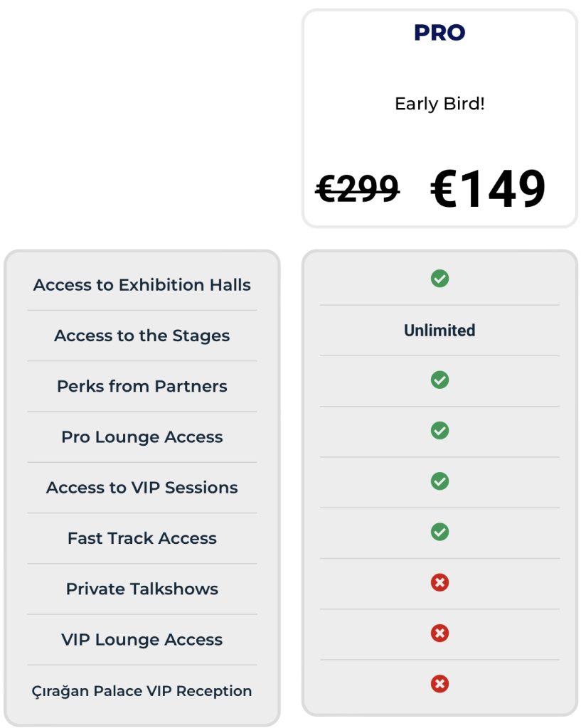The height and width of the screenshot is (728, 581).
Task: Click the green checkmark for VIP Sessions
Action: [x=439, y=481]
